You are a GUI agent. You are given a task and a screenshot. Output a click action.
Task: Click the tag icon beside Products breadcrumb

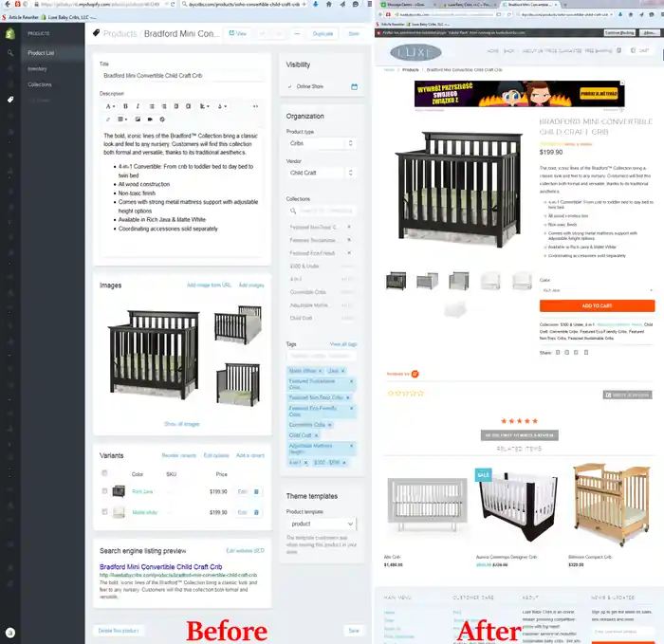pyautogui.click(x=96, y=33)
